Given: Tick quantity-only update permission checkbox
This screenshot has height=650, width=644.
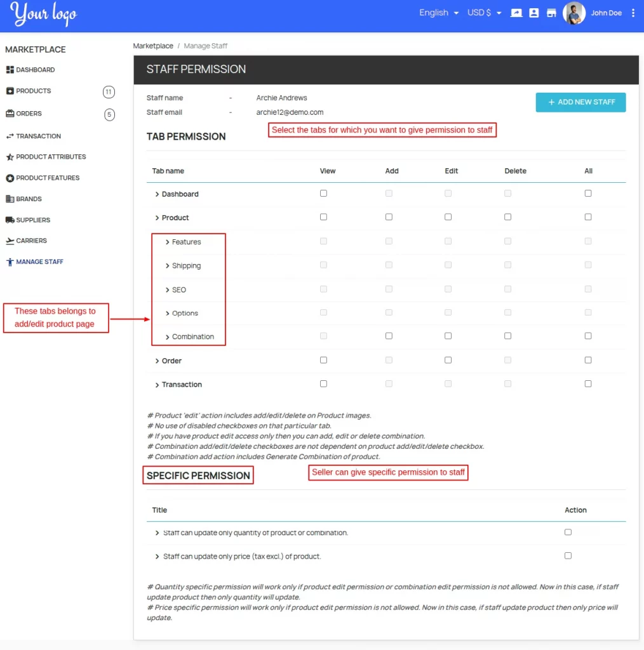Looking at the screenshot, I should (x=568, y=532).
